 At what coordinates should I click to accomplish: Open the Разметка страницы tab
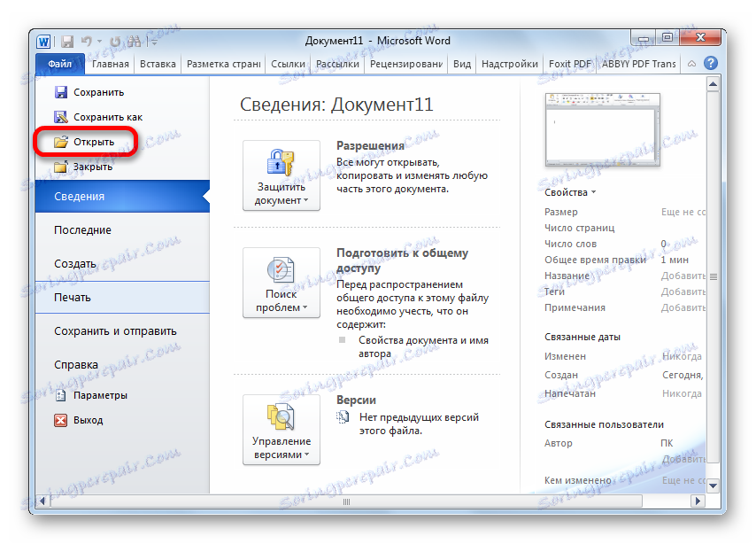tap(224, 64)
